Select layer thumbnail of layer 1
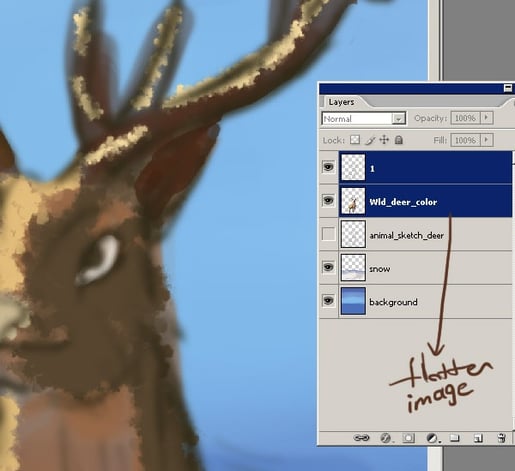Screen dimensions: 515x471 [353, 167]
